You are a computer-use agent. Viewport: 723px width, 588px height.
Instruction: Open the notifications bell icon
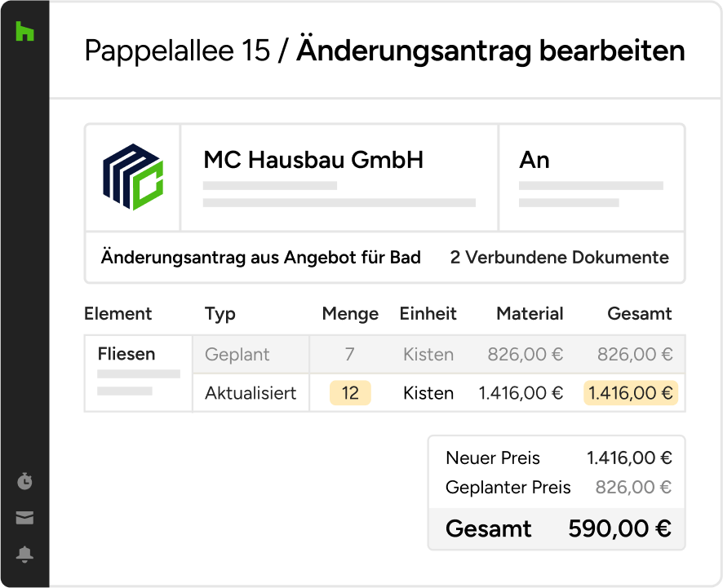click(24, 555)
